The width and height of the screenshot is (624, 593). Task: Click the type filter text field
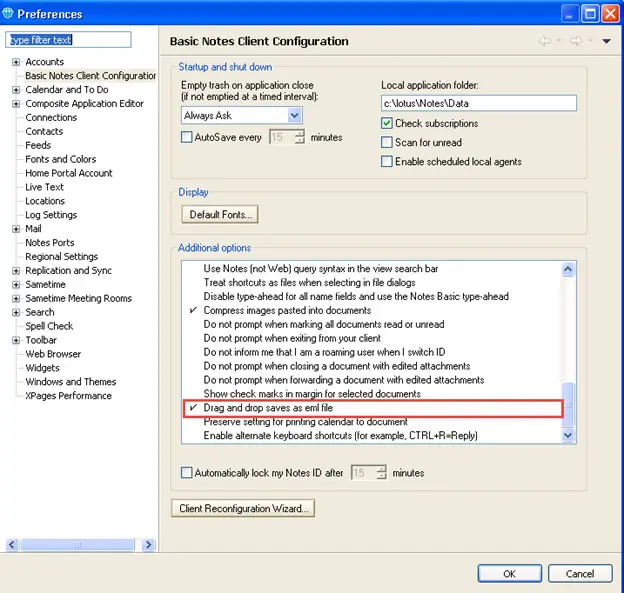[x=68, y=40]
